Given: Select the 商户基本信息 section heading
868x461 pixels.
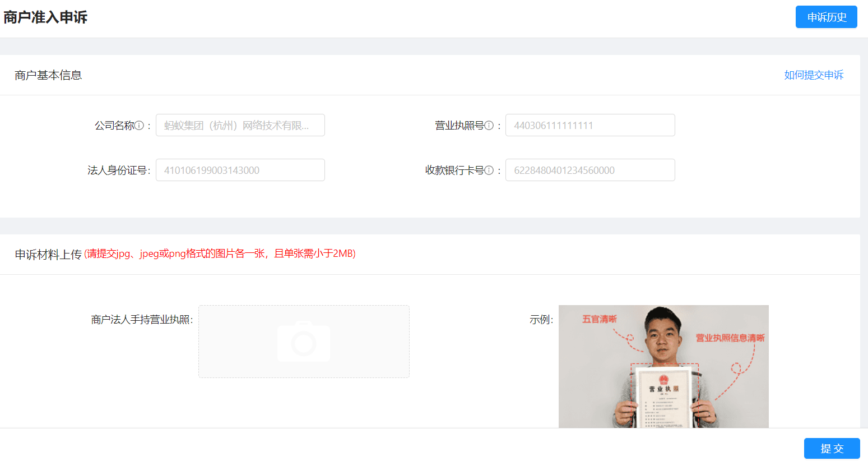Looking at the screenshot, I should tap(48, 75).
